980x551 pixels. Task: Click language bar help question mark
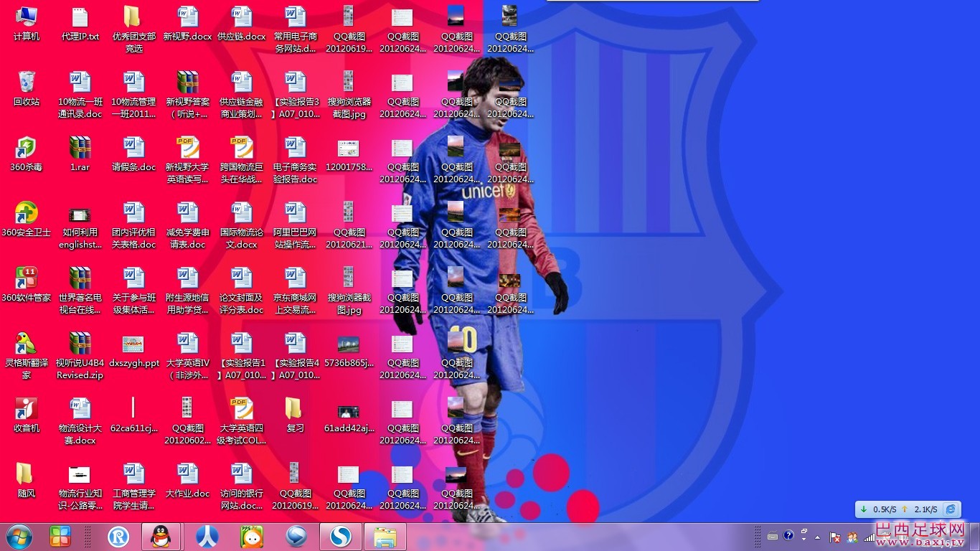coord(788,535)
